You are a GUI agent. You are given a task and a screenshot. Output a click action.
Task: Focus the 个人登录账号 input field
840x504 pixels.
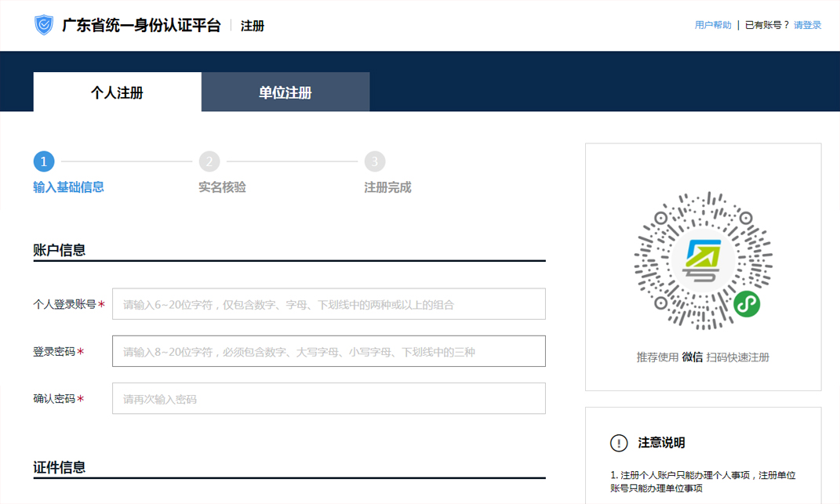coord(329,304)
